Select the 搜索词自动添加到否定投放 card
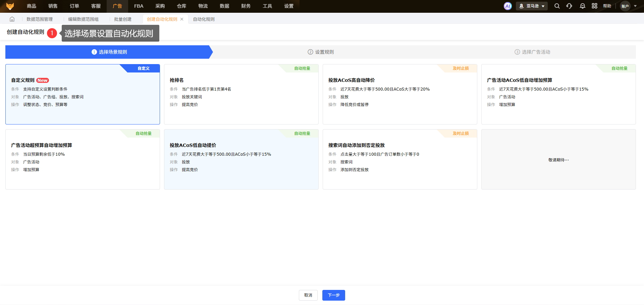Image resolution: width=644 pixels, height=305 pixels. [399, 159]
